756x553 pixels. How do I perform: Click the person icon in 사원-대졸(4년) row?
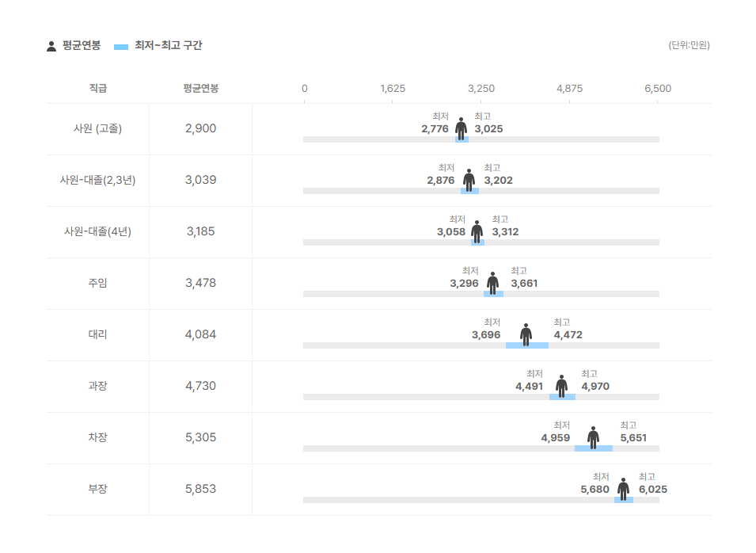coord(477,232)
